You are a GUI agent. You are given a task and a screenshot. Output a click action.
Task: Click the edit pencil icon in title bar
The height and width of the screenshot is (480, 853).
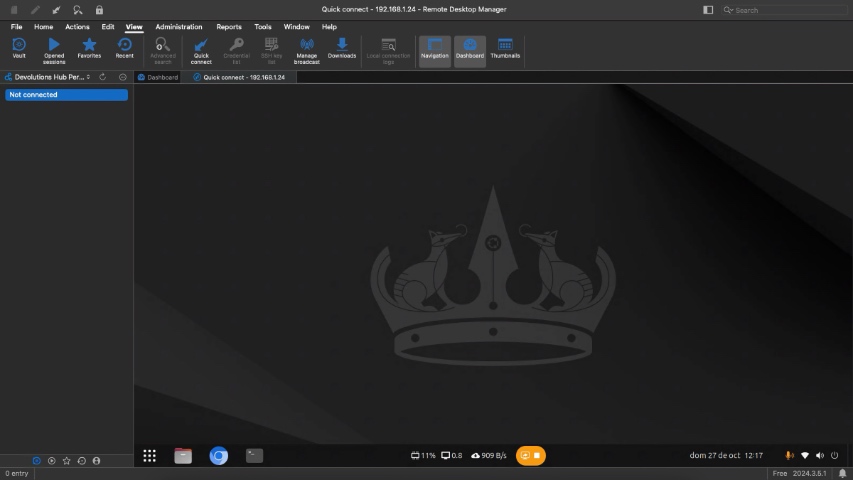(35, 10)
